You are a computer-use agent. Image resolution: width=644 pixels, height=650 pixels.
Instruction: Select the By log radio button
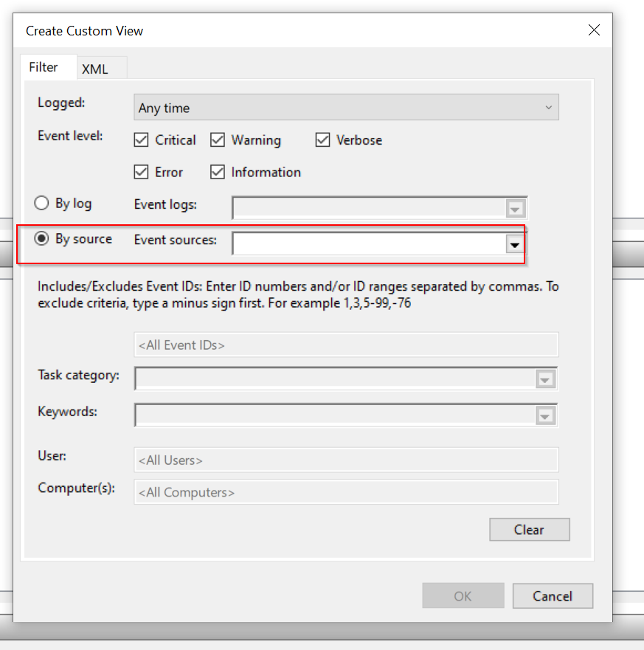click(x=41, y=203)
